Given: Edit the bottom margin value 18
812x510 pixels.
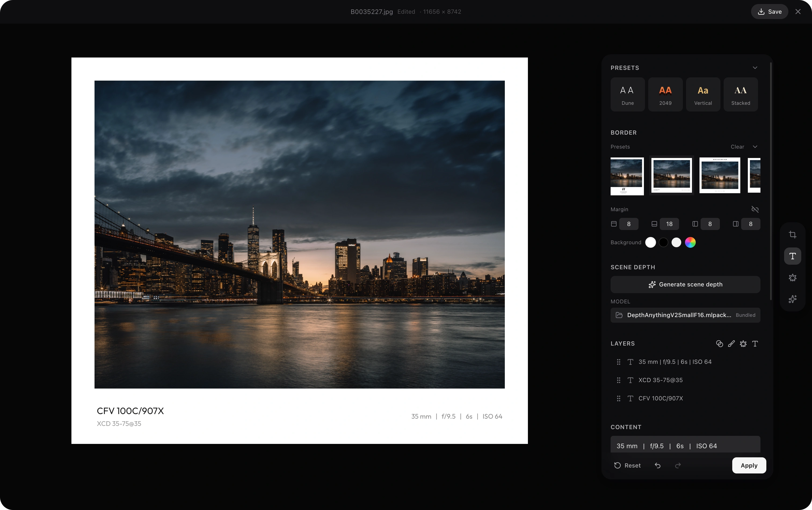Looking at the screenshot, I should coord(669,224).
